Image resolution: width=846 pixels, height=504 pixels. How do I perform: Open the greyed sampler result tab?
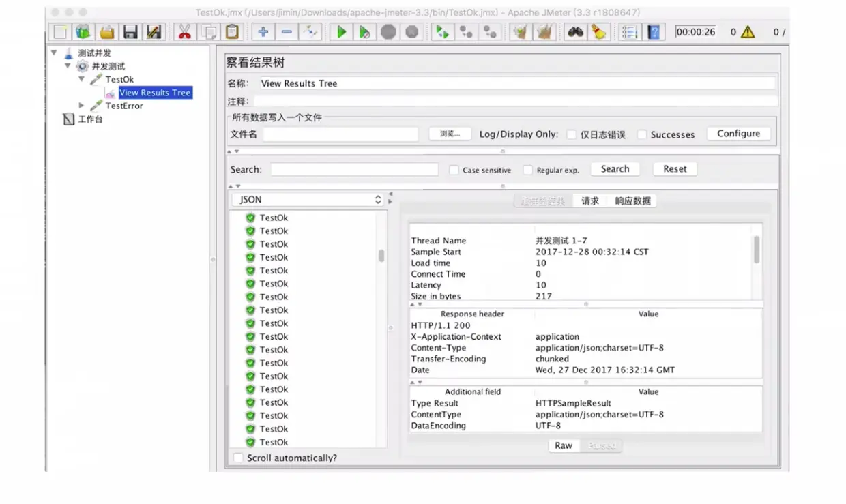coord(544,201)
